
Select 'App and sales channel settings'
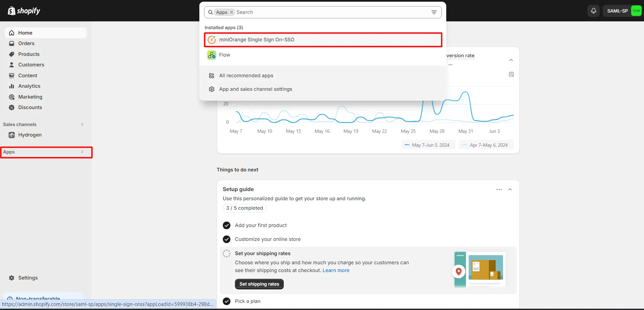click(x=255, y=89)
